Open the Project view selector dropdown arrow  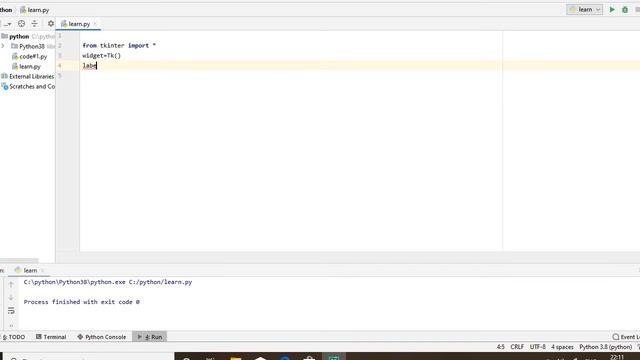[x=8, y=24]
